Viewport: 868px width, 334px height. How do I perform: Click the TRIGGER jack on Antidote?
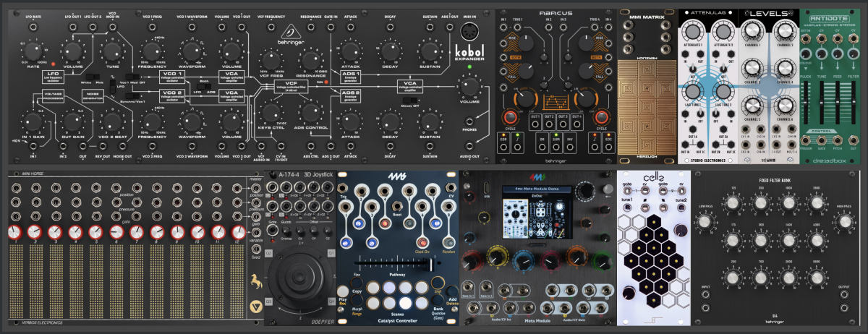coord(806,140)
